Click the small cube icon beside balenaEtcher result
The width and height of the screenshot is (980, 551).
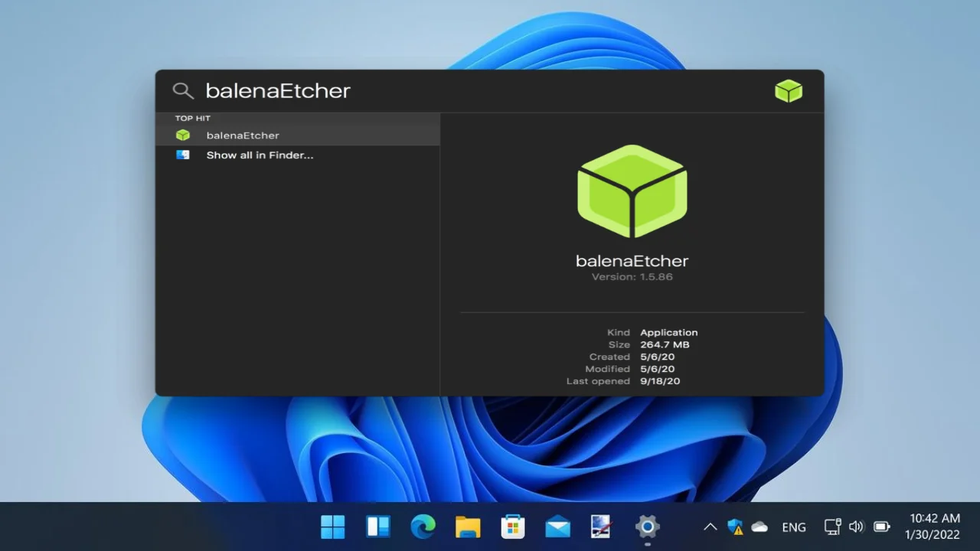click(x=183, y=135)
